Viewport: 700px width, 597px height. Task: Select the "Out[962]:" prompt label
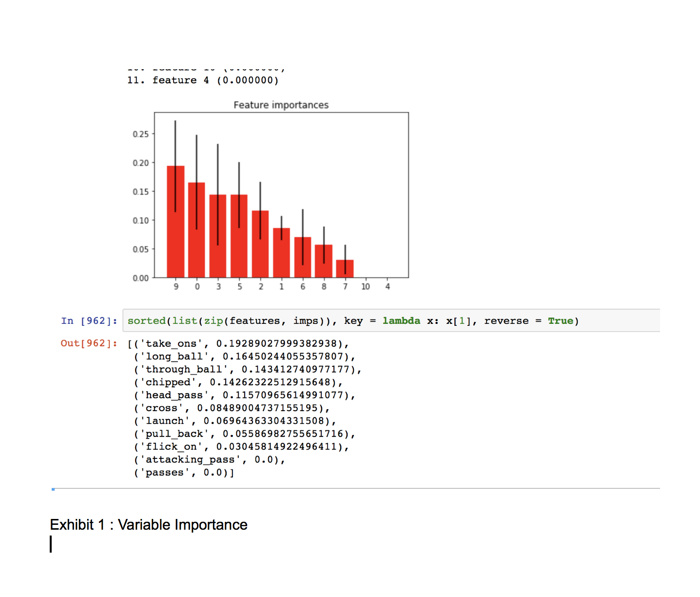(89, 343)
